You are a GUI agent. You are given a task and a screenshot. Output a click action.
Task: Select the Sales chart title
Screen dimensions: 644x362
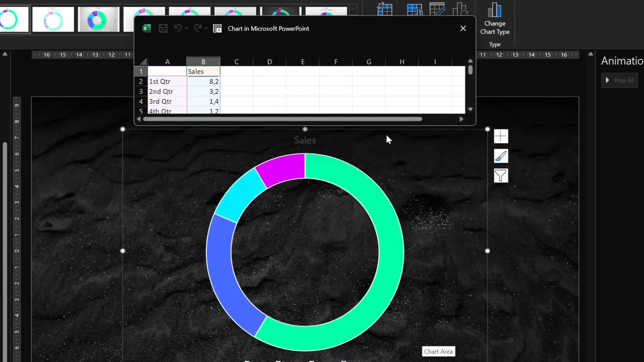305,140
